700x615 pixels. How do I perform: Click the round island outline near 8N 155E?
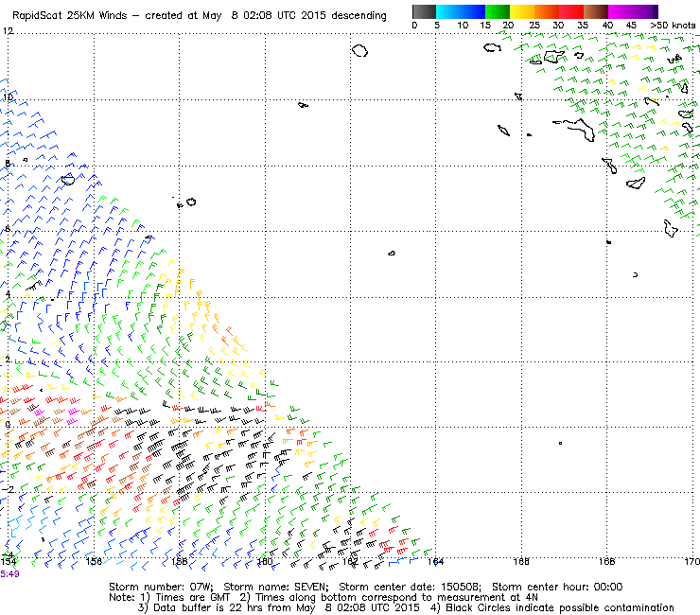pos(68,180)
